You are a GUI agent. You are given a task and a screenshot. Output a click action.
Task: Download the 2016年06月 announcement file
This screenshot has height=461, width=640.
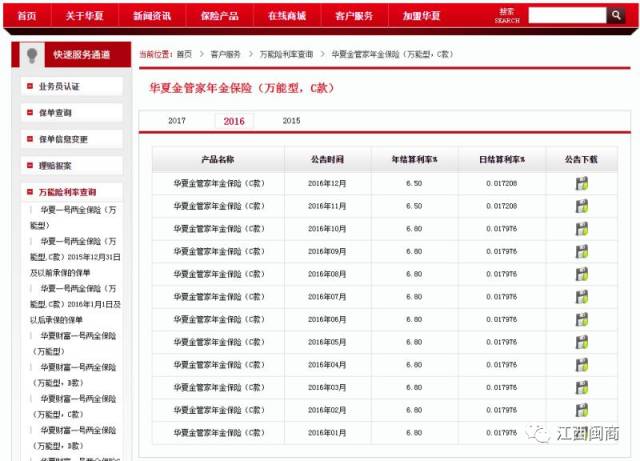point(582,319)
